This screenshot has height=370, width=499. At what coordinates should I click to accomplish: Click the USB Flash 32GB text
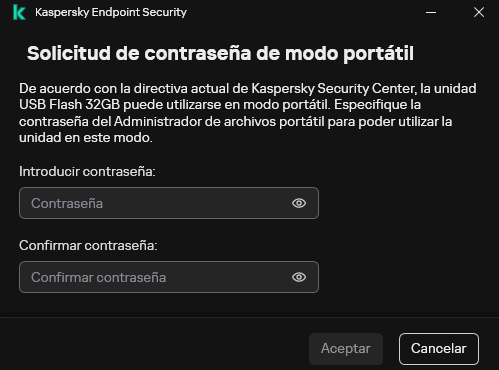click(69, 105)
